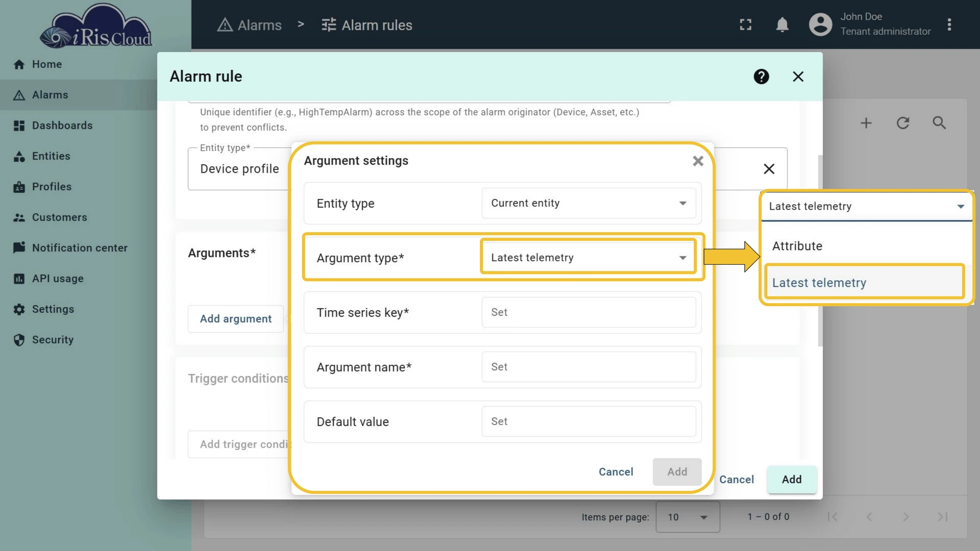
Task: Open the three-dot menu in header
Action: pos(949,24)
